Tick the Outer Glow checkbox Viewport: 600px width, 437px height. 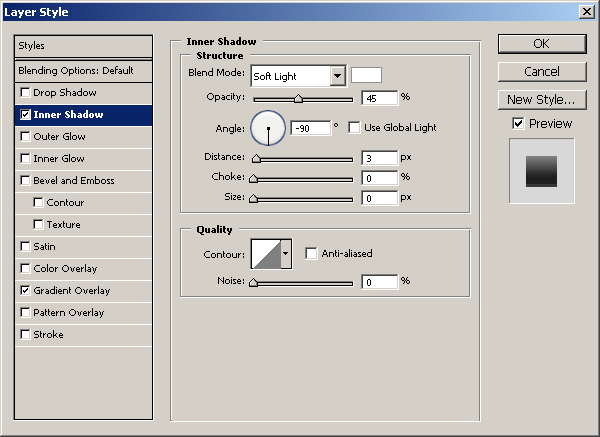(25, 137)
